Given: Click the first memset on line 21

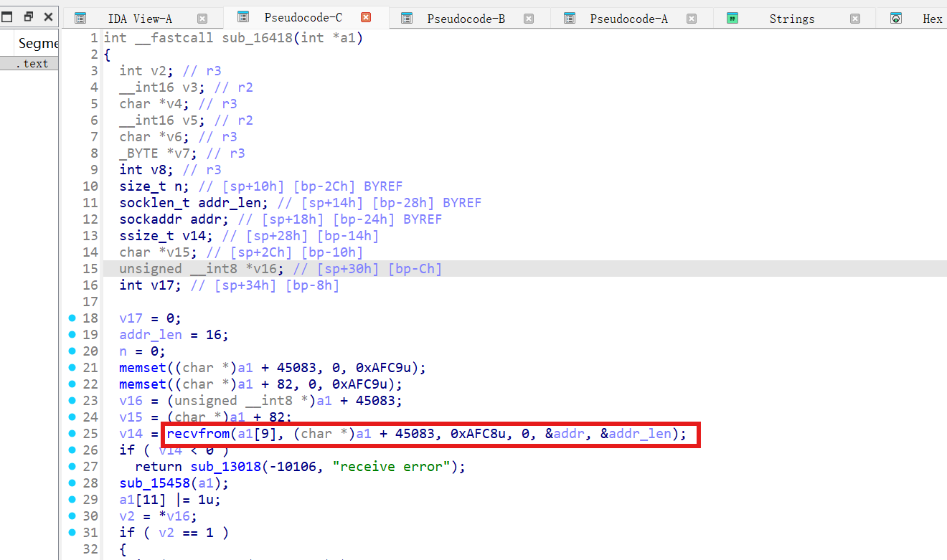Looking at the screenshot, I should [143, 367].
